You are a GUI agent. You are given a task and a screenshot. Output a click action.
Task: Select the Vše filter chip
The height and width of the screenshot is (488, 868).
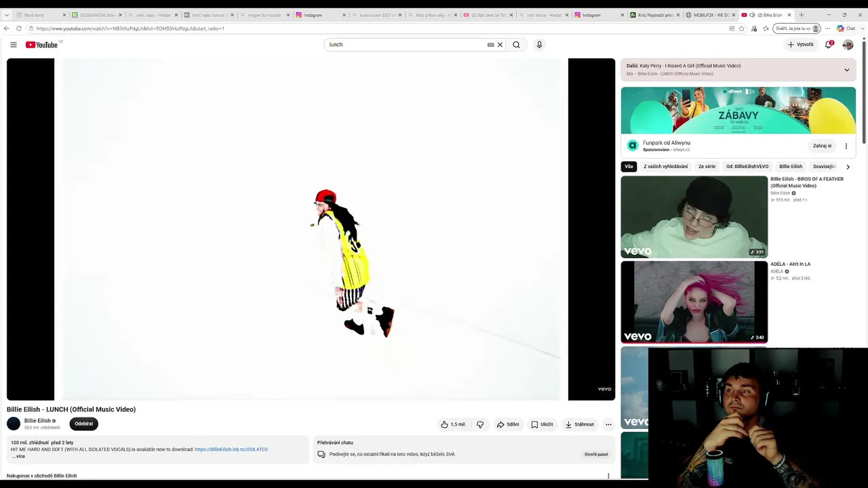629,167
